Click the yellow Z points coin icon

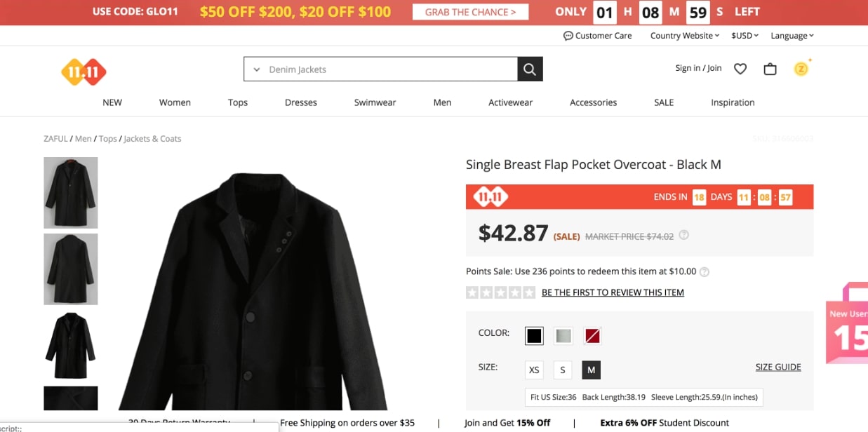pos(801,68)
